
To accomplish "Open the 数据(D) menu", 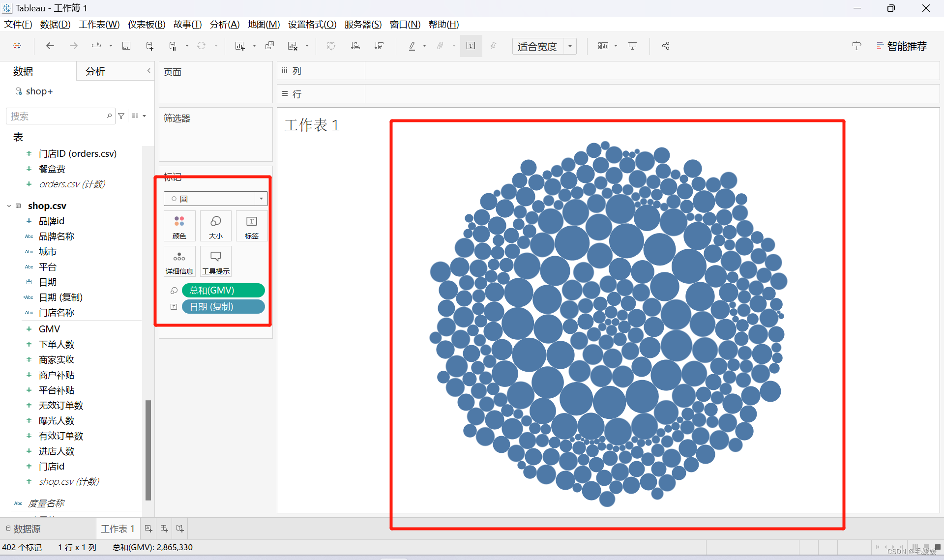I will (55, 24).
